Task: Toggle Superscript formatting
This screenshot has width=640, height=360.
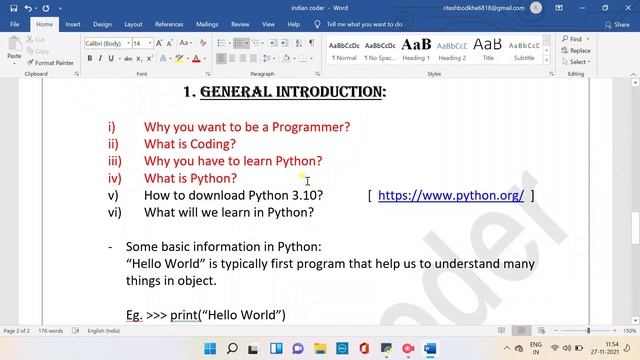Action: coord(150,59)
